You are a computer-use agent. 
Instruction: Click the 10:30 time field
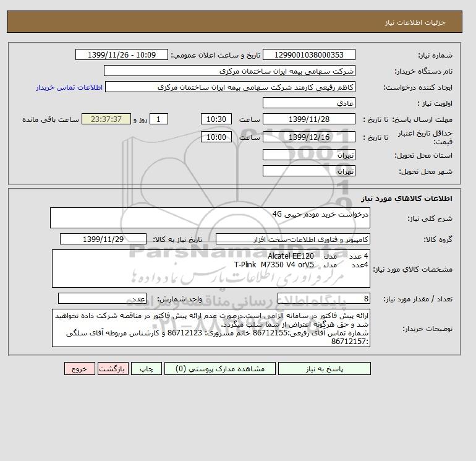click(x=216, y=119)
